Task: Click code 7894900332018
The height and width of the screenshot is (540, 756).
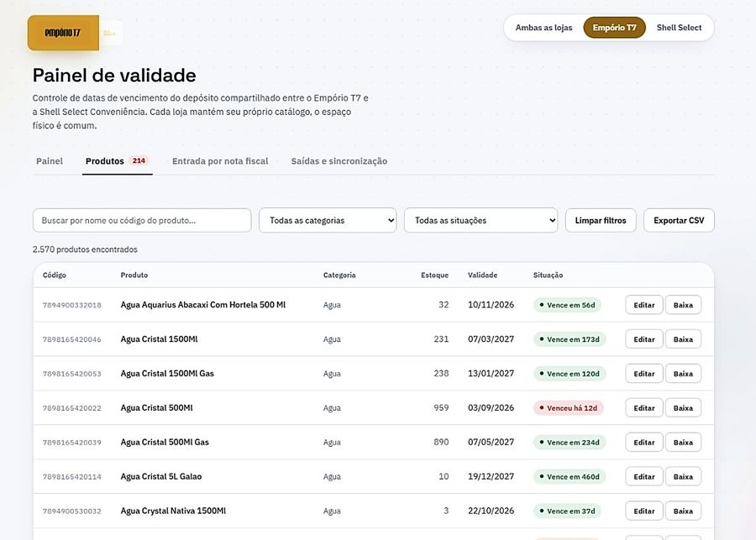Action: click(x=72, y=305)
